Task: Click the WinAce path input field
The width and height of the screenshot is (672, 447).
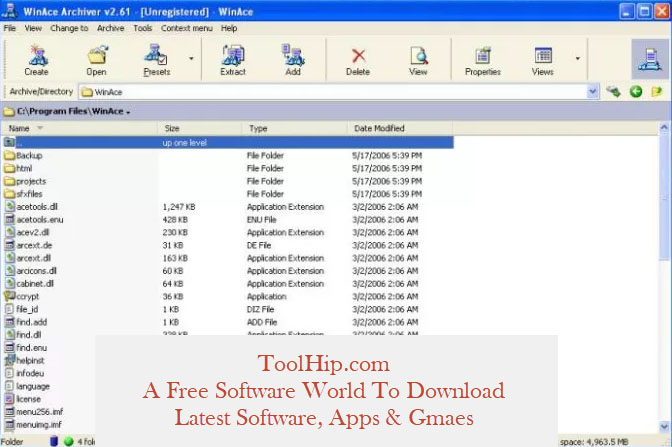Action: pos(333,92)
